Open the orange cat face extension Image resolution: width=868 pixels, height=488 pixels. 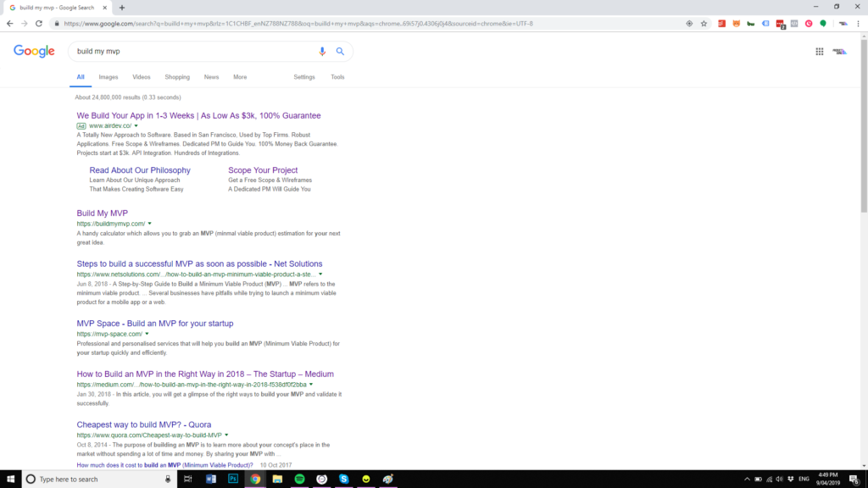pos(737,24)
